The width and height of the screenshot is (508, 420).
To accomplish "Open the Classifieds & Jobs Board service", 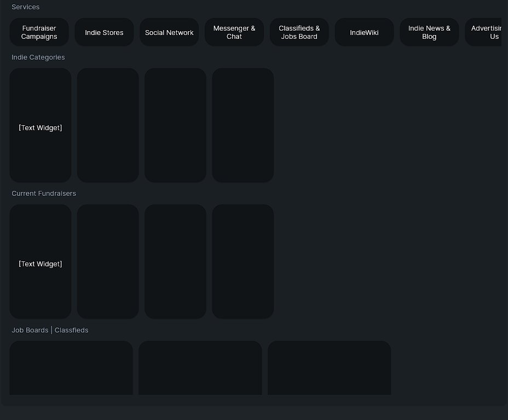I will [299, 32].
